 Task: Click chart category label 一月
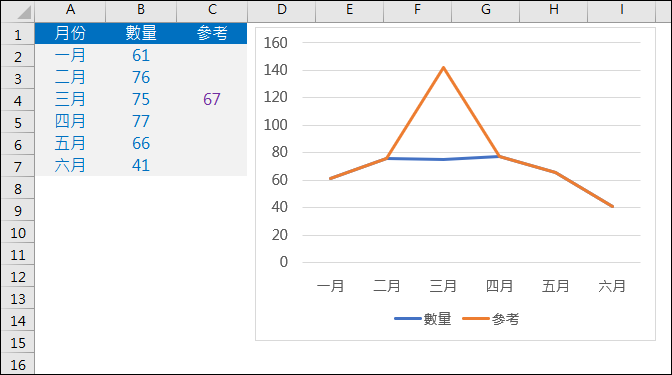pos(330,286)
